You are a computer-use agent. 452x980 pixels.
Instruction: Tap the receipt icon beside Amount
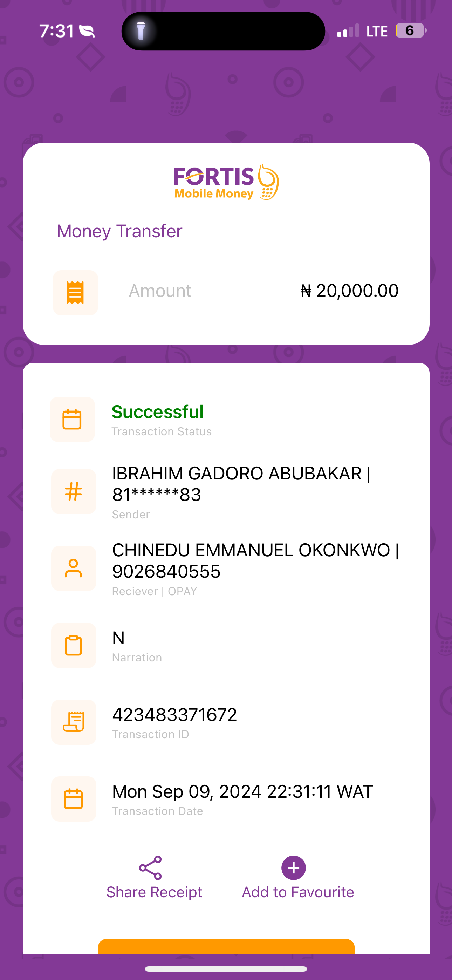click(75, 293)
